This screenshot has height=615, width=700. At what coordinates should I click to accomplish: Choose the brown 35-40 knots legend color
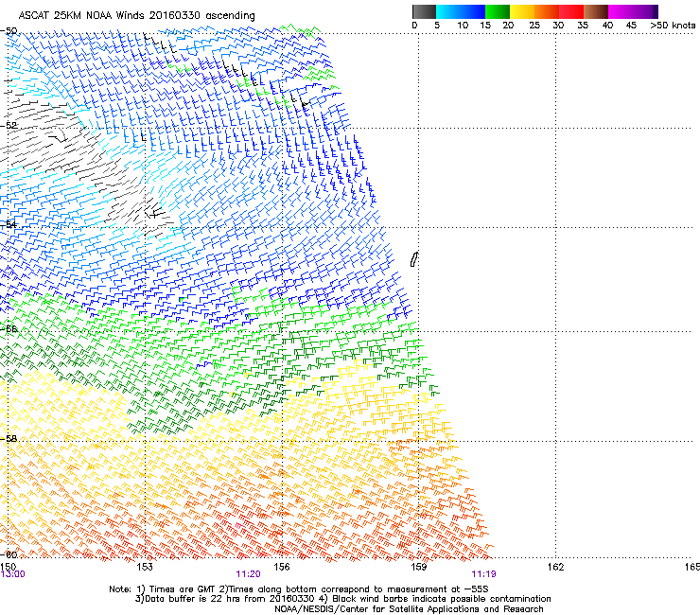pyautogui.click(x=596, y=11)
